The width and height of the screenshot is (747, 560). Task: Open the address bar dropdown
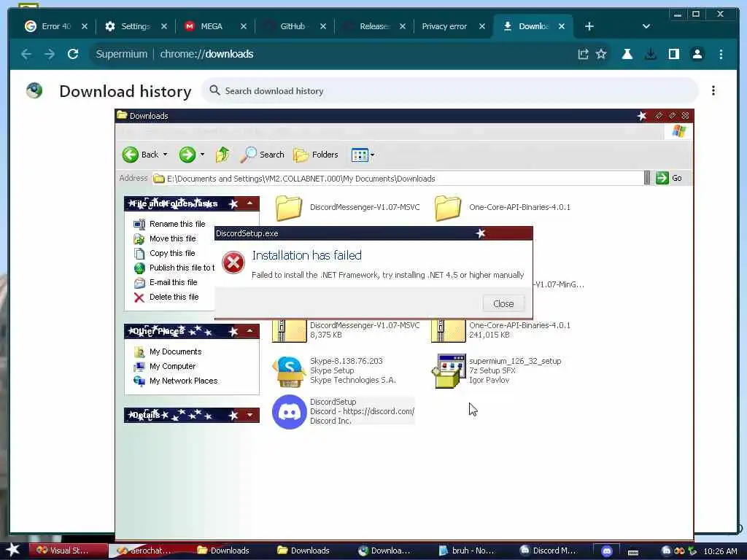pyautogui.click(x=647, y=178)
